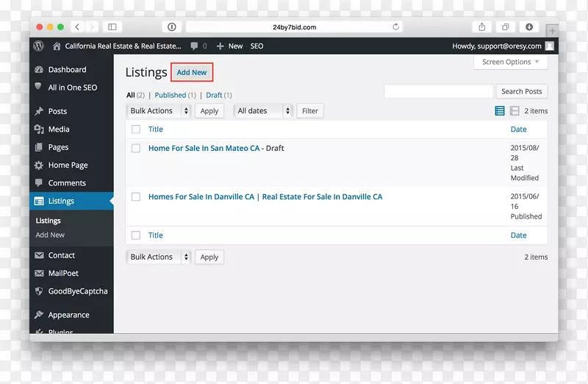Open the comments bubble in admin bar

click(x=194, y=46)
